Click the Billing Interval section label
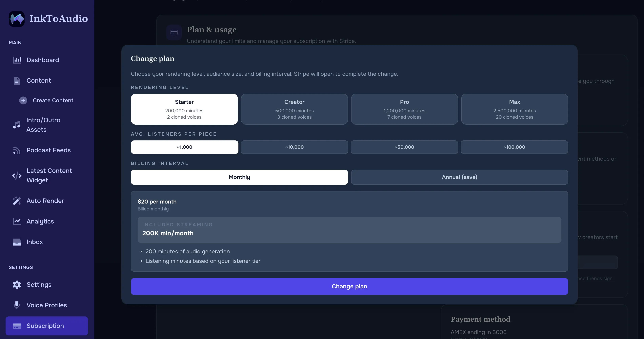Image resolution: width=644 pixels, height=339 pixels. [x=160, y=163]
